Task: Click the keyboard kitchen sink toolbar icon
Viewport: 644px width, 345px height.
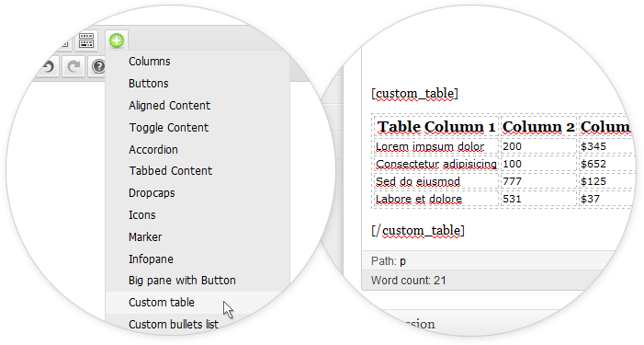Action: (x=86, y=40)
